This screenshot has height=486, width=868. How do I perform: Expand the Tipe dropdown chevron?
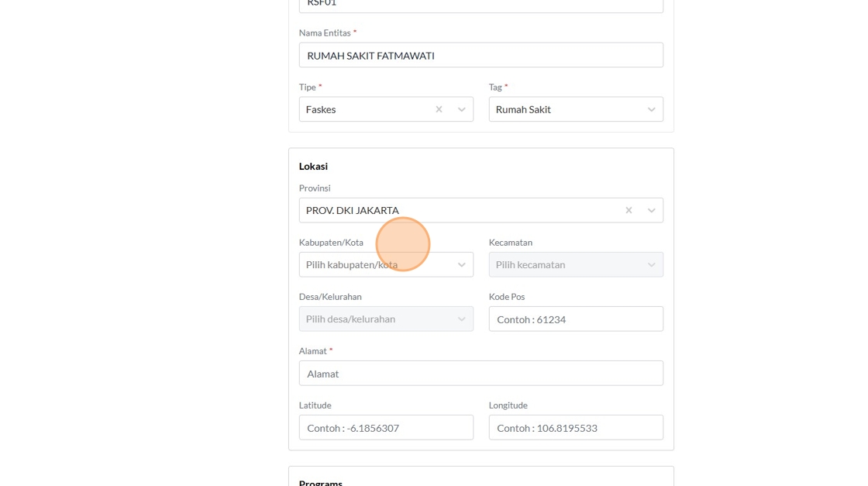tap(461, 109)
